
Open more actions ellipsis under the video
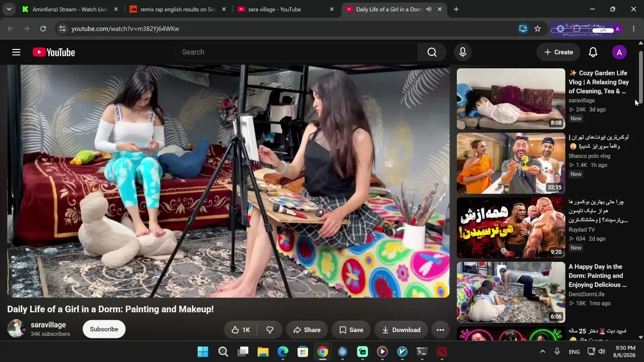(440, 330)
